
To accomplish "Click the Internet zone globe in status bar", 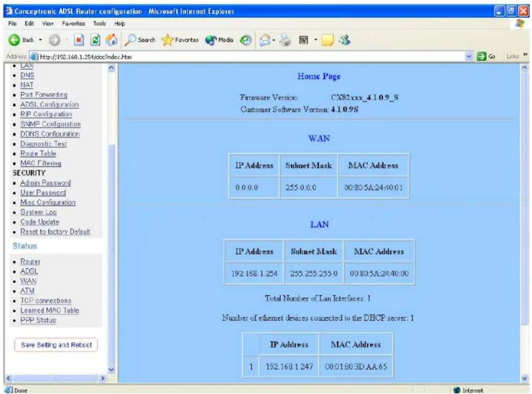I will (457, 390).
